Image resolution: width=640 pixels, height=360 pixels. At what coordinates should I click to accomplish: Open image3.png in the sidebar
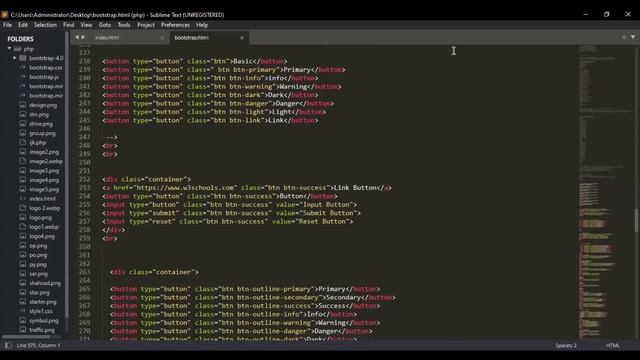coord(44,171)
